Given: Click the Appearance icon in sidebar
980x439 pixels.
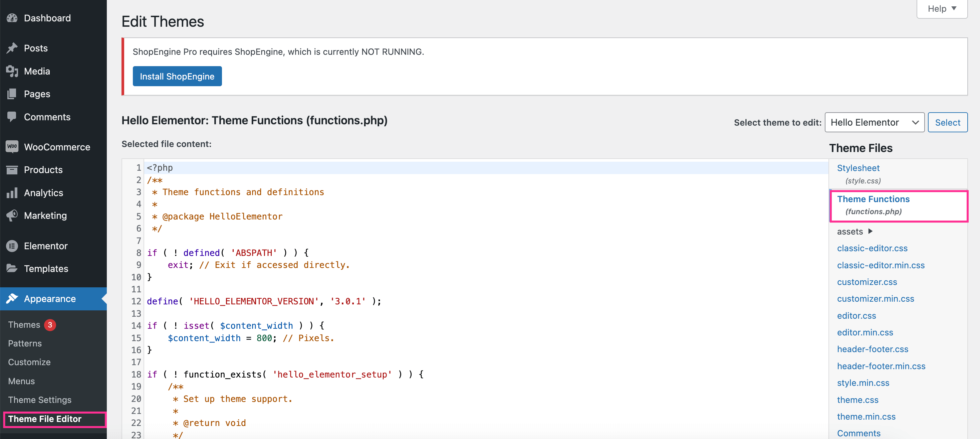Looking at the screenshot, I should click(x=12, y=298).
